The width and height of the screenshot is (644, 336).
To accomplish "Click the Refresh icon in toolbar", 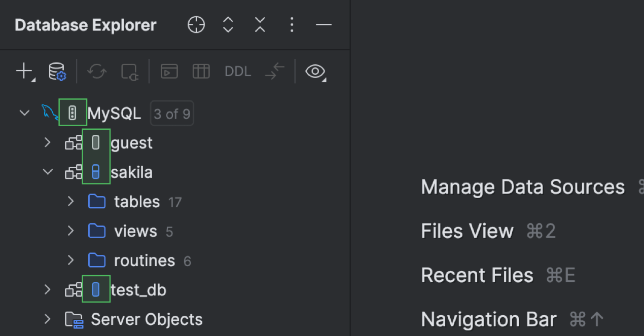I will click(96, 71).
